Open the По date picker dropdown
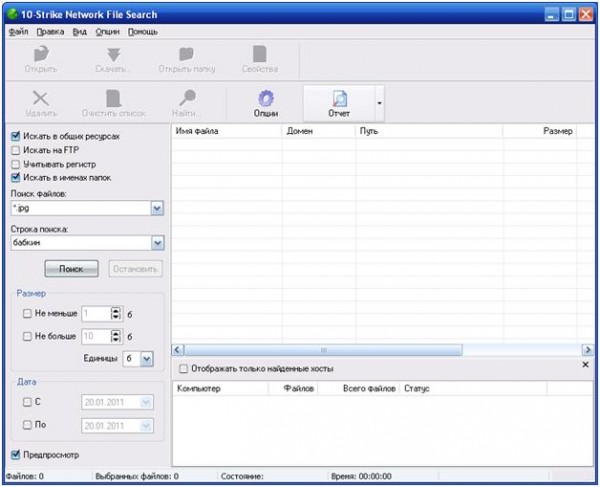This screenshot has width=600, height=487. tap(146, 426)
